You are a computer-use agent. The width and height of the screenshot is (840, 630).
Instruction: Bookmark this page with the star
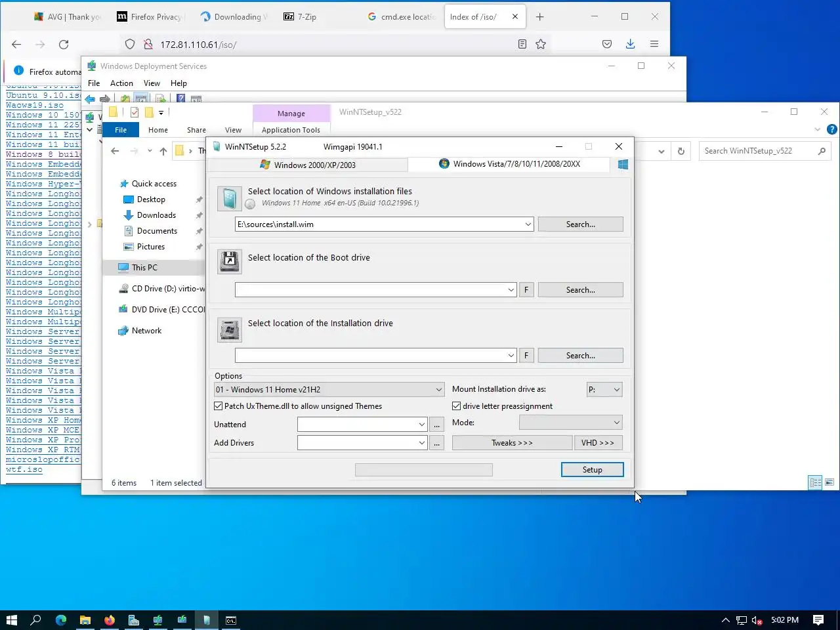pos(541,44)
